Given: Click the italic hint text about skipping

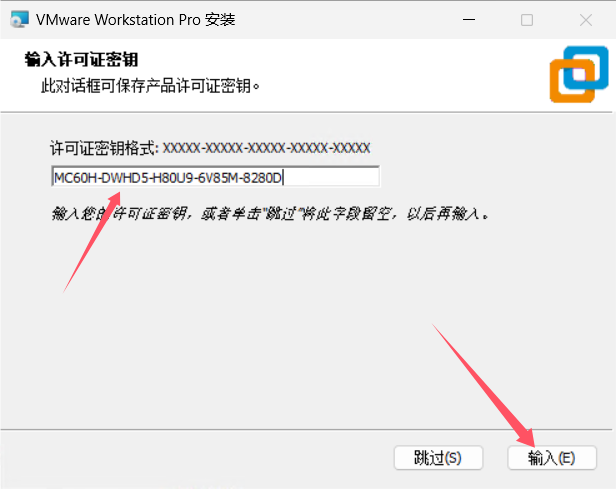Looking at the screenshot, I should click(270, 214).
